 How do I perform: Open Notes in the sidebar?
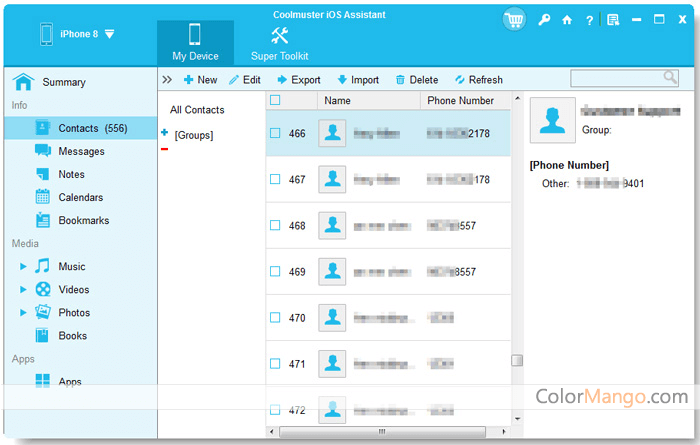pyautogui.click(x=71, y=174)
